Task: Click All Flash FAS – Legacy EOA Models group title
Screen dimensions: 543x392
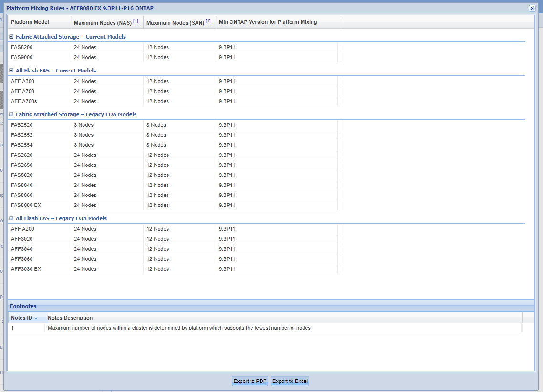Action: point(61,218)
